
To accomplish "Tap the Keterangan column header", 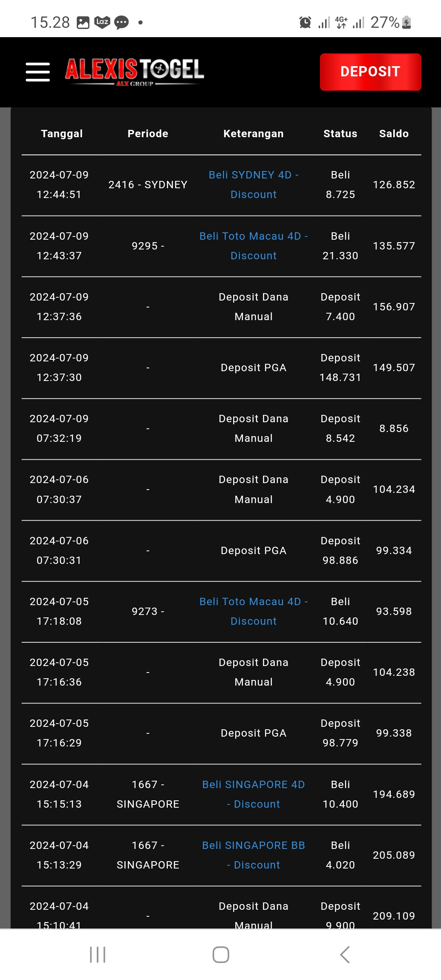I will pos(254,134).
